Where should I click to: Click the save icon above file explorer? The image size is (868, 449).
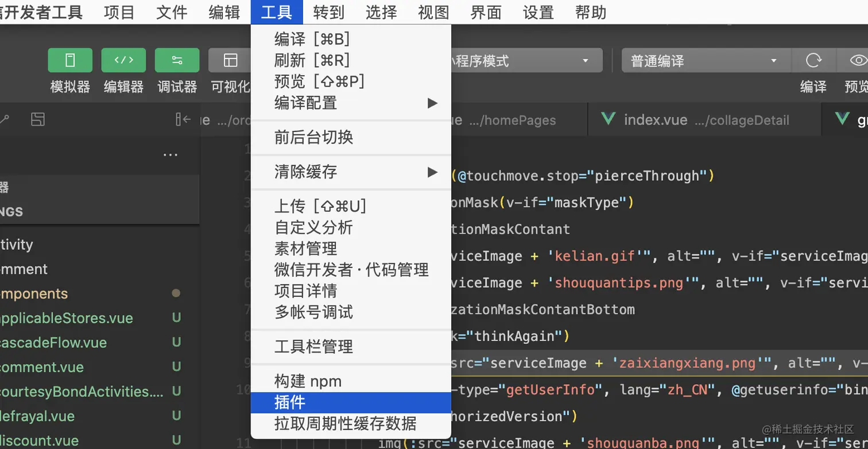point(38,119)
